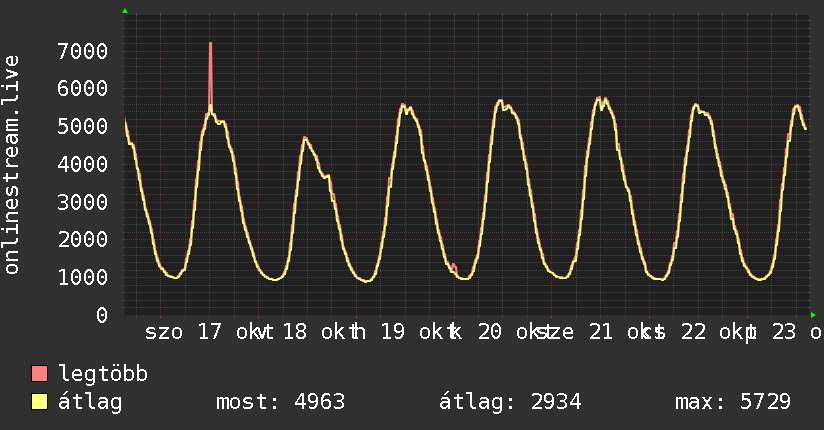Click the 18 date label on x-axis
Viewport: 824px width, 430px height.
295,332
